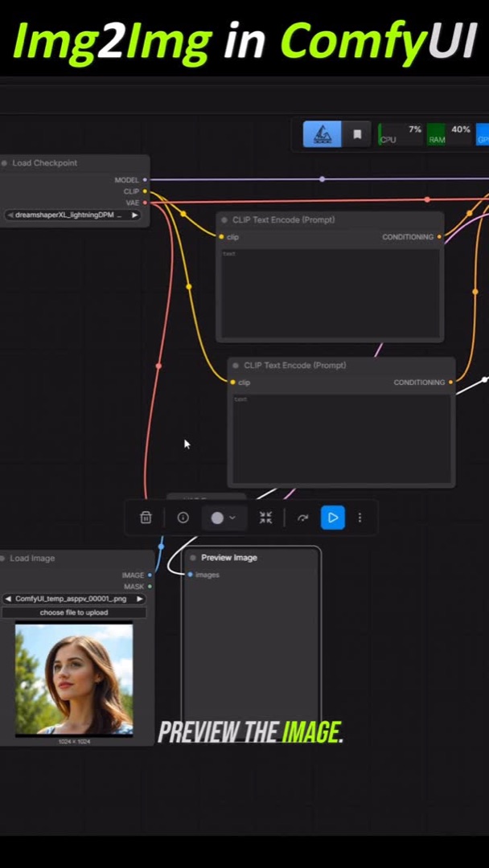Screen dimensions: 489x868
Task: Collapse the Load Checkpoint node via its dot
Action: coord(5,163)
